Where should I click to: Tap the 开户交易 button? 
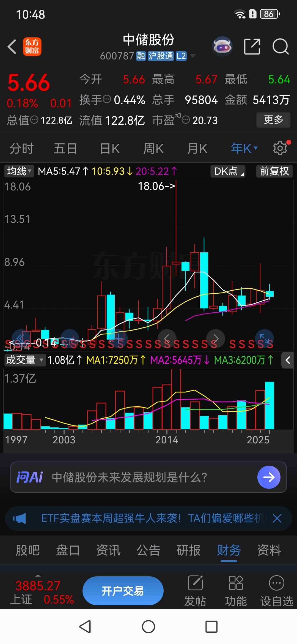click(x=123, y=591)
